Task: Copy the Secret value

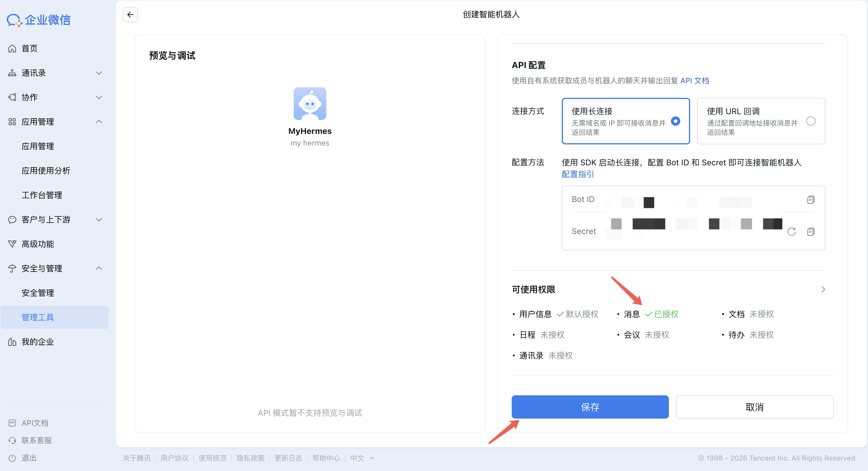Action: pyautogui.click(x=810, y=232)
